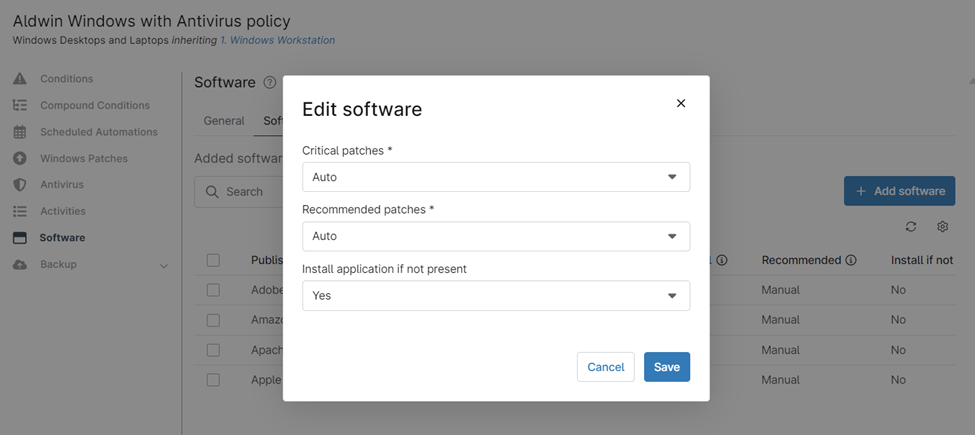
Task: Open the Recommended patches dropdown
Action: pyautogui.click(x=496, y=236)
